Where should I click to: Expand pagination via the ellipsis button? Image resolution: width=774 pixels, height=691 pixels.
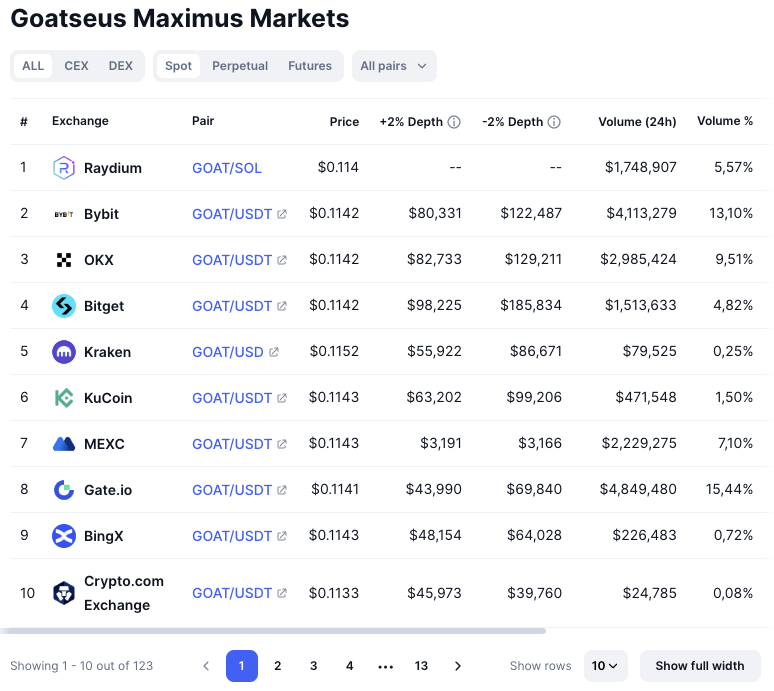tap(385, 666)
